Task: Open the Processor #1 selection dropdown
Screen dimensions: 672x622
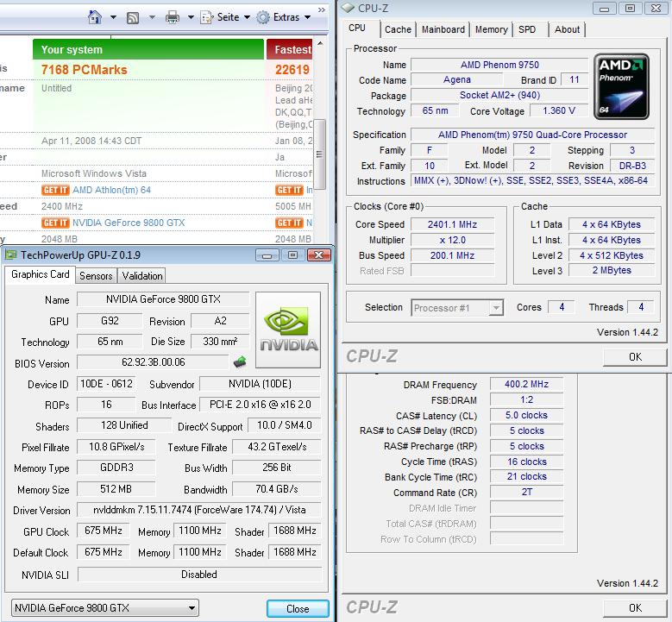Action: pyautogui.click(x=457, y=308)
